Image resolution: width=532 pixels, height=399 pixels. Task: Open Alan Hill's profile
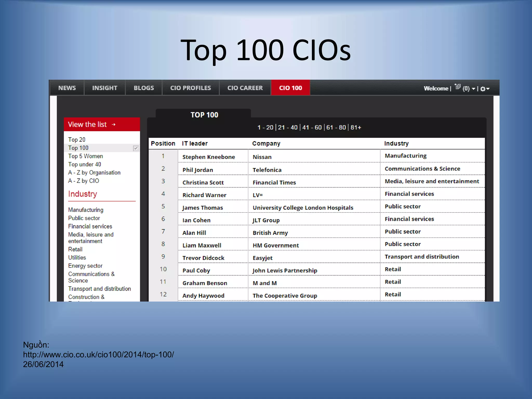point(194,233)
